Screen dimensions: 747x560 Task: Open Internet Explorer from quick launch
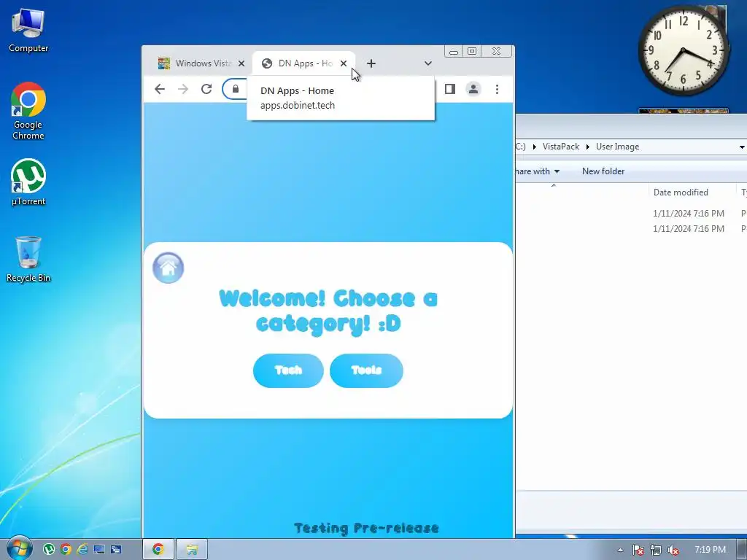click(x=82, y=550)
